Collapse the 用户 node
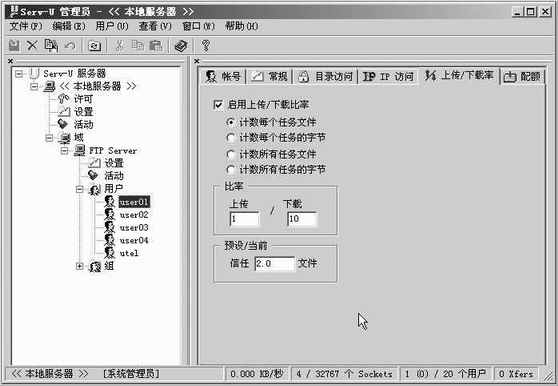Screen dimensions: 558x386 (x=79, y=189)
